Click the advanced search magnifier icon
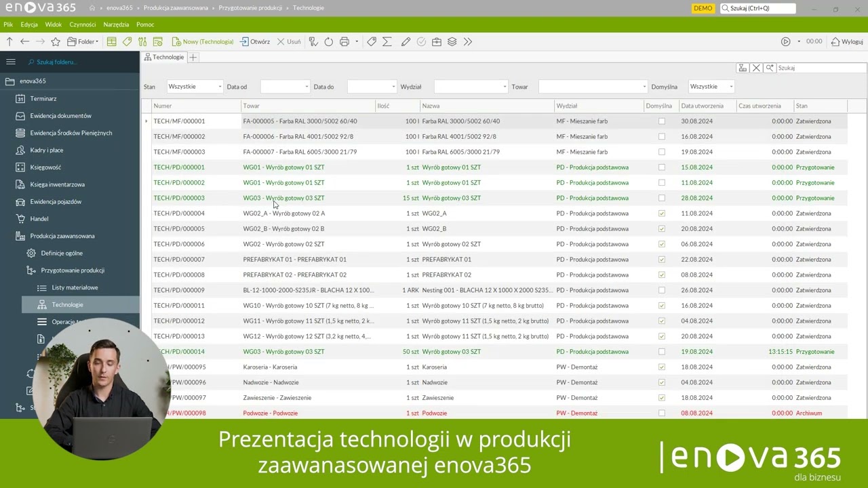868x488 pixels. click(770, 68)
